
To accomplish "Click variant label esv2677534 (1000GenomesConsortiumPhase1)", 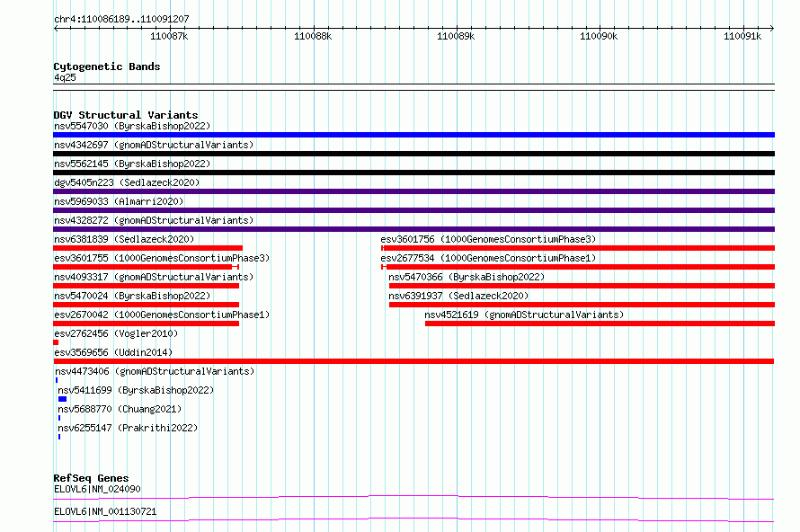I will click(488, 258).
